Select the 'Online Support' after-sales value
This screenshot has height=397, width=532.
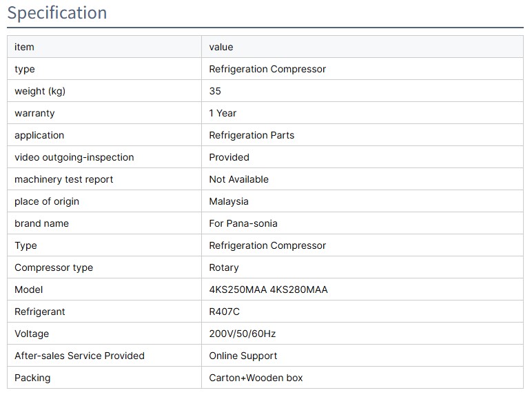(243, 356)
